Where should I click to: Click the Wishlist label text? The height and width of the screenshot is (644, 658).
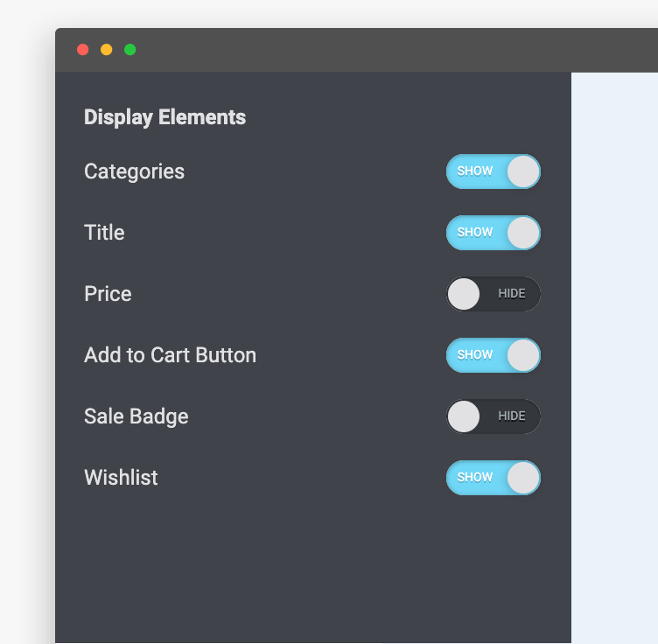point(121,478)
